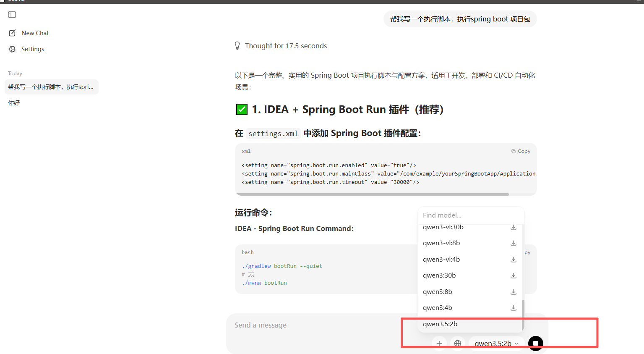Image resolution: width=644 pixels, height=354 pixels.
Task: Expand the Thought for 17.5 seconds section
Action: (281, 46)
